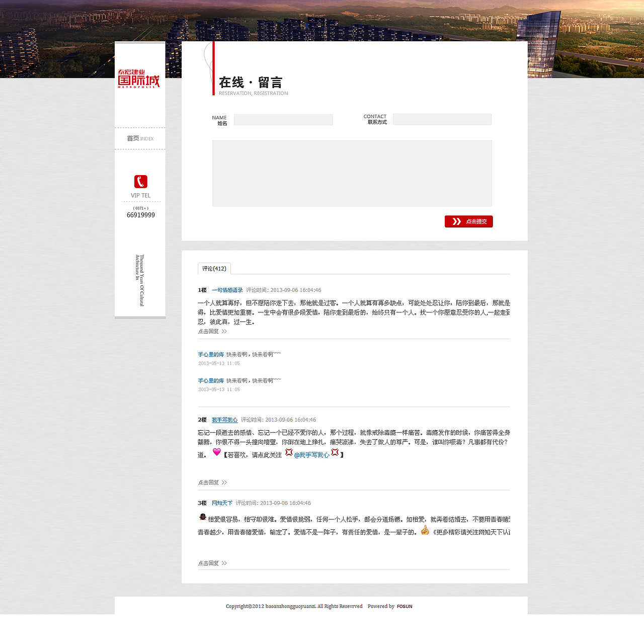
Task: Expand replies with the chevron after first 点击回复
Action: [224, 331]
